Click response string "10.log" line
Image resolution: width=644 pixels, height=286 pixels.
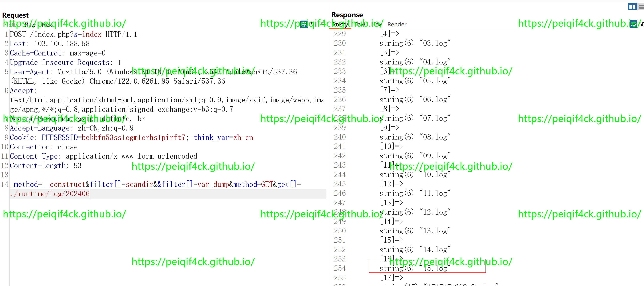[x=415, y=174]
